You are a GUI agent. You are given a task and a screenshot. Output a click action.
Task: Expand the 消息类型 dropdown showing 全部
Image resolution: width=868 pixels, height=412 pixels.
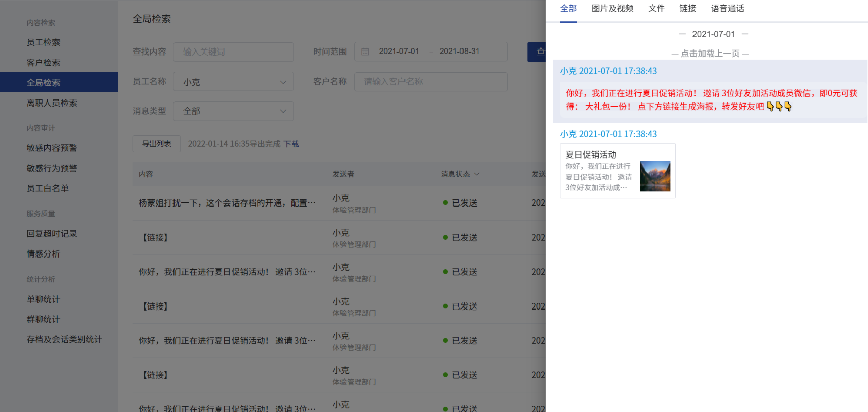click(233, 111)
